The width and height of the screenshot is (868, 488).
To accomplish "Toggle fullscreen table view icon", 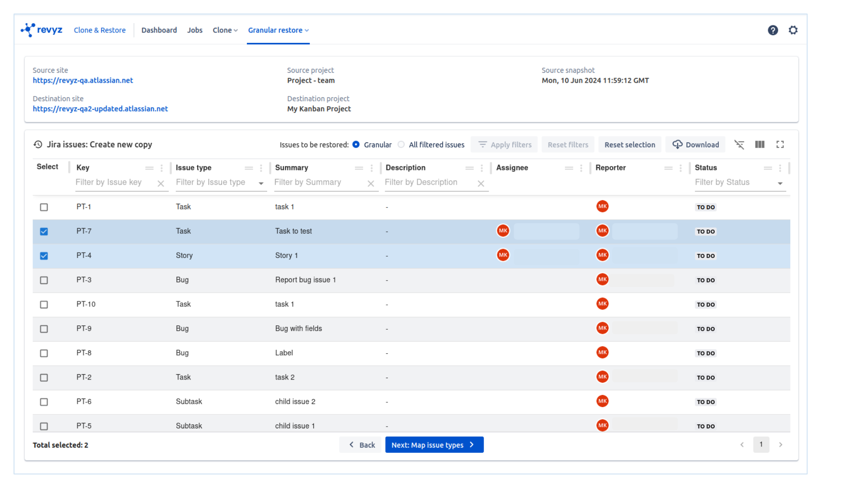I will [780, 145].
